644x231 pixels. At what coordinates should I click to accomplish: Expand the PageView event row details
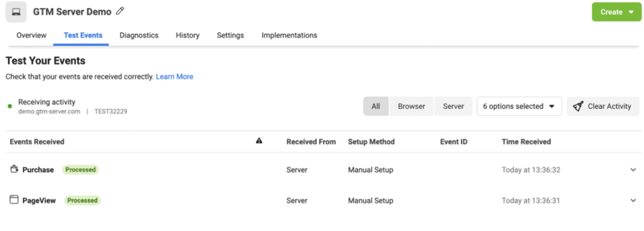(633, 200)
